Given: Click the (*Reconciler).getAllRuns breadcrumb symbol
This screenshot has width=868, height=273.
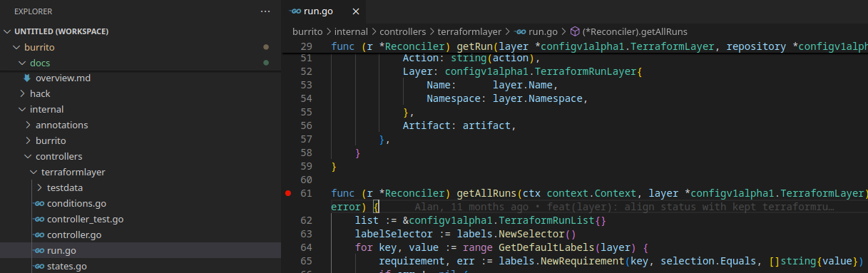Looking at the screenshot, I should 635,32.
